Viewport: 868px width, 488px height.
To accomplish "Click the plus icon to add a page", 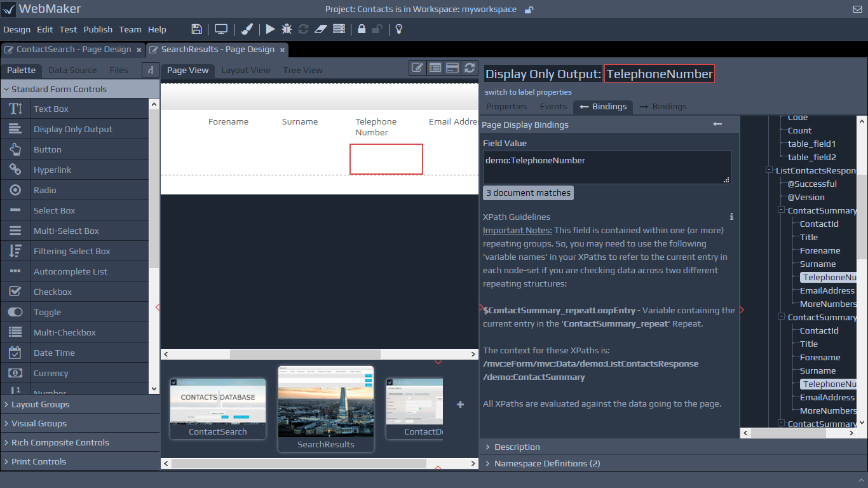I will (x=461, y=404).
